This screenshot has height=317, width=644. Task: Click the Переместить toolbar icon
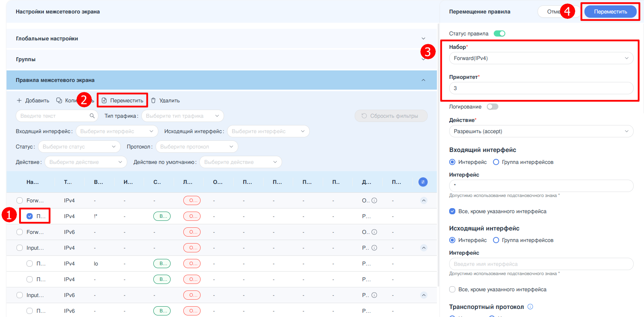tap(104, 100)
